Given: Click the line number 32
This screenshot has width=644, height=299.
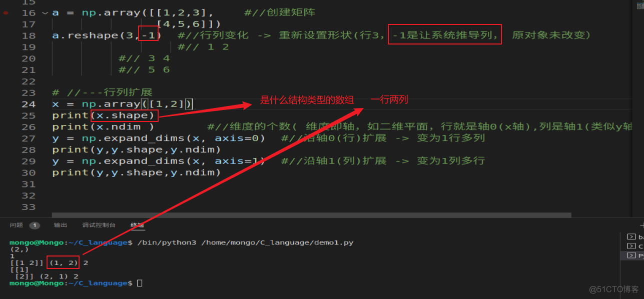Looking at the screenshot, I should coord(29,195).
